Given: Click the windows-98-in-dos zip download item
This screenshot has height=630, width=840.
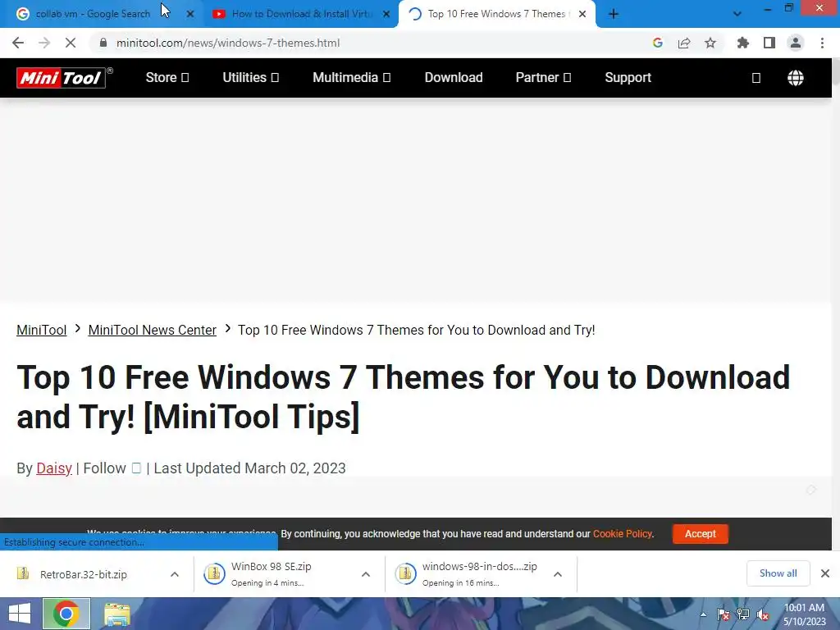Looking at the screenshot, I should (466, 573).
